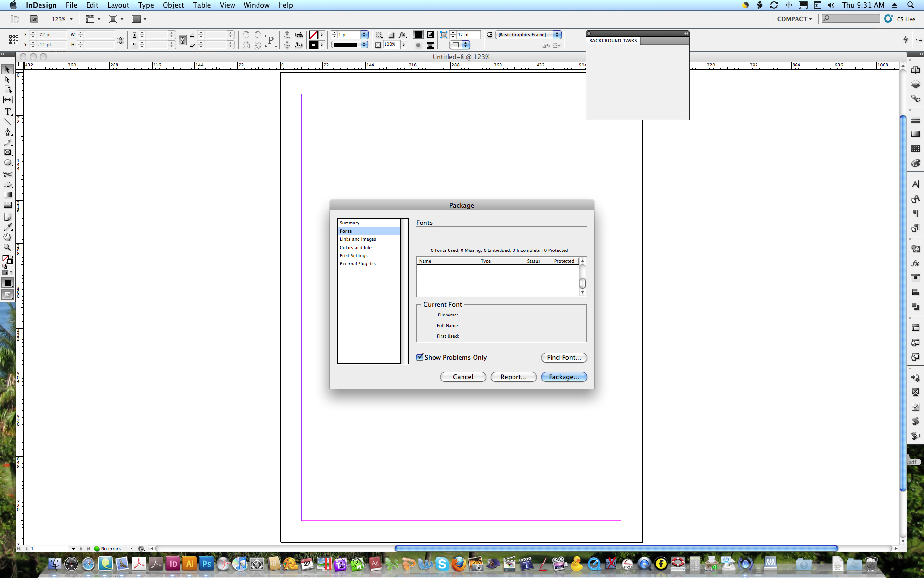Select Links and Images in Package panel
924x578 pixels.
coord(358,239)
